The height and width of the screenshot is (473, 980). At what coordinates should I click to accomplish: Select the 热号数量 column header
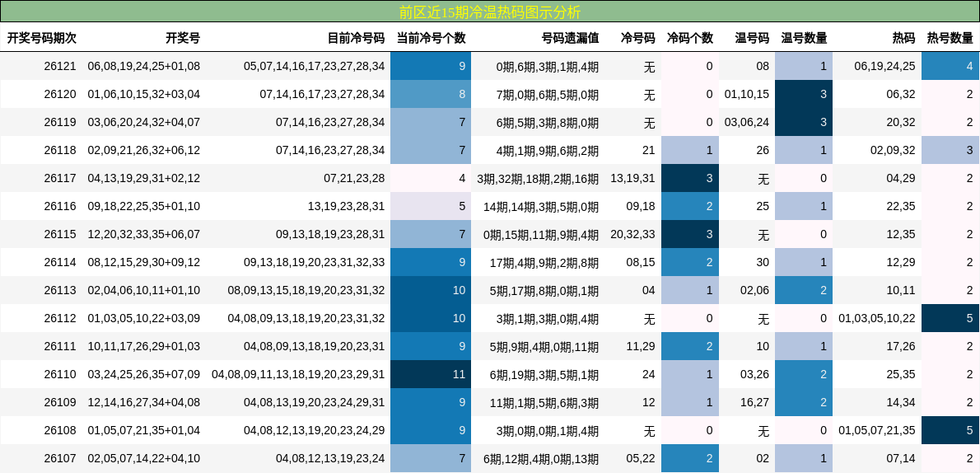pos(950,38)
